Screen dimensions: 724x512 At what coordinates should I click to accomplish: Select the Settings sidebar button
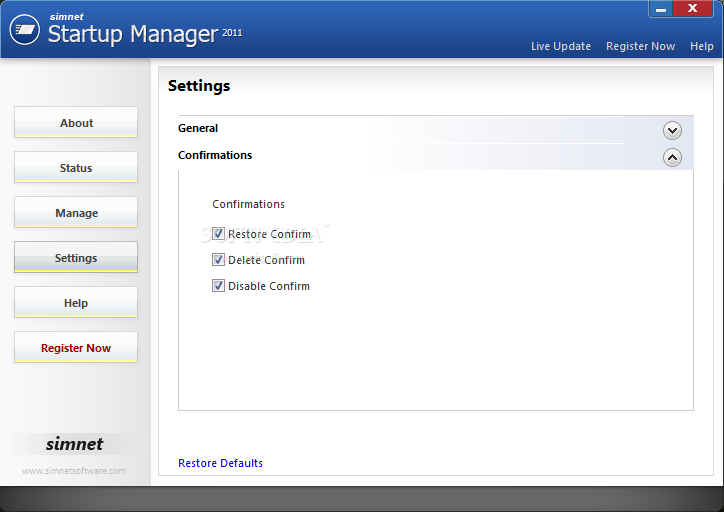[x=76, y=257]
